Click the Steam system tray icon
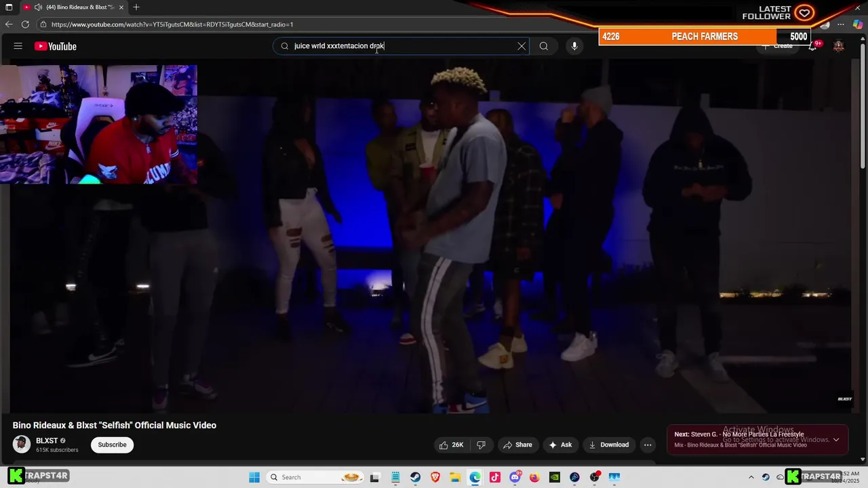The image size is (868, 488). pos(766,477)
